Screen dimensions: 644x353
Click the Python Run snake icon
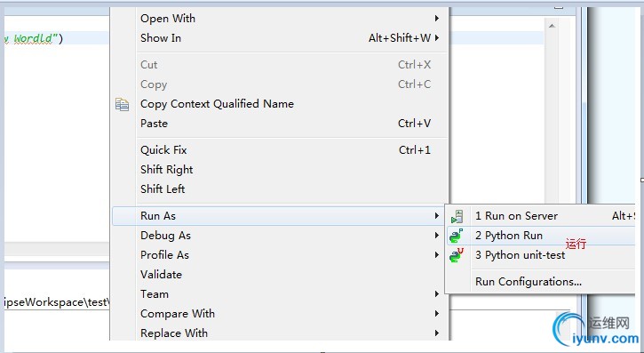456,236
